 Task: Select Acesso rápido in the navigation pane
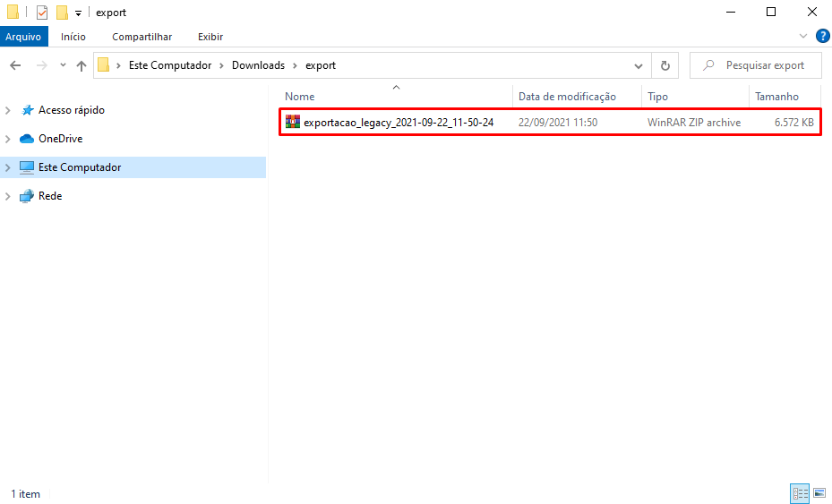(71, 110)
